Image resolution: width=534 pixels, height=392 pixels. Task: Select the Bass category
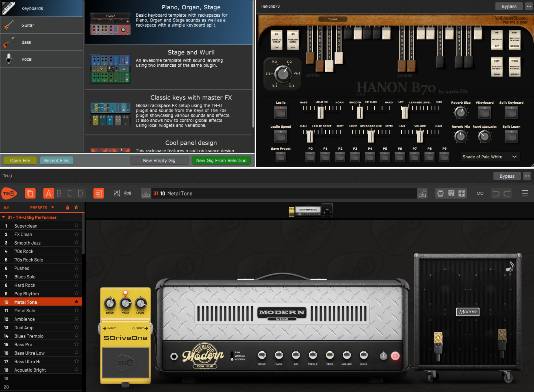click(42, 42)
